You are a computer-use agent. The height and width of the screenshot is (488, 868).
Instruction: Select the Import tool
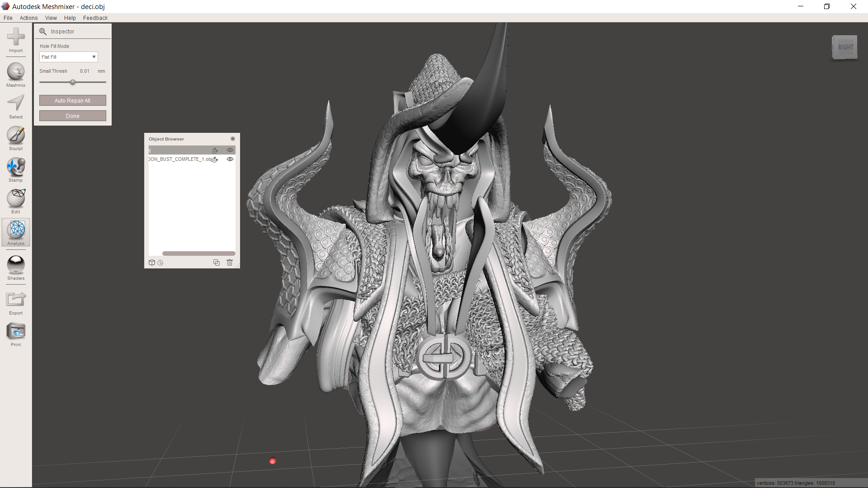[15, 41]
